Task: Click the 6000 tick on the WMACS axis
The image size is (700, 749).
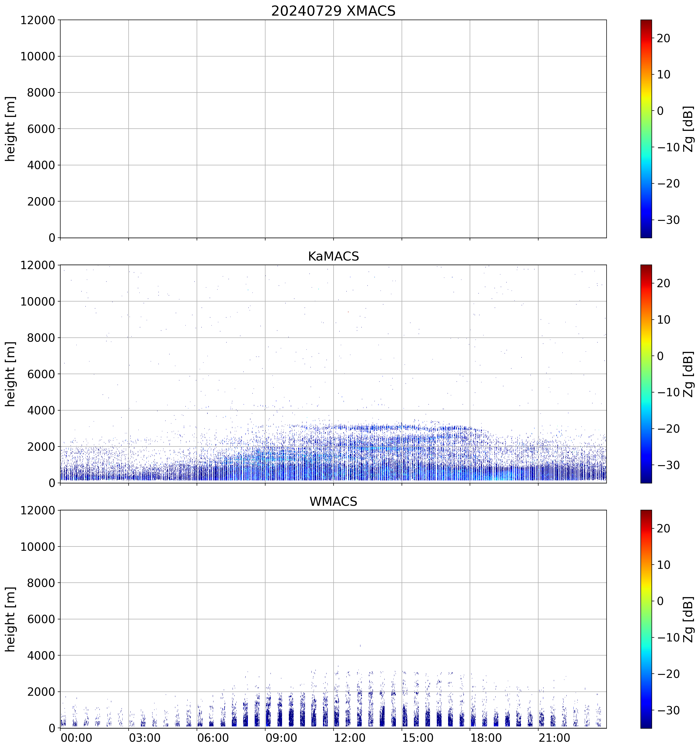Action: 41,619
